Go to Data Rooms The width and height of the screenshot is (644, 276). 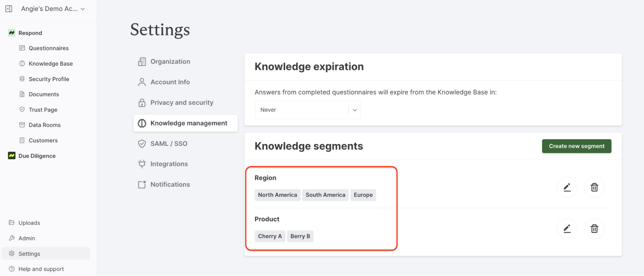click(x=44, y=125)
